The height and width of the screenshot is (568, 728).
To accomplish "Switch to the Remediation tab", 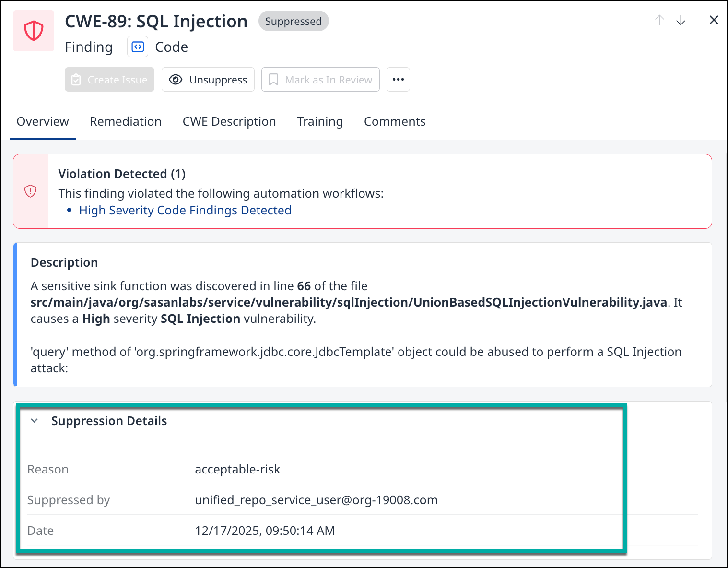I will tap(126, 122).
